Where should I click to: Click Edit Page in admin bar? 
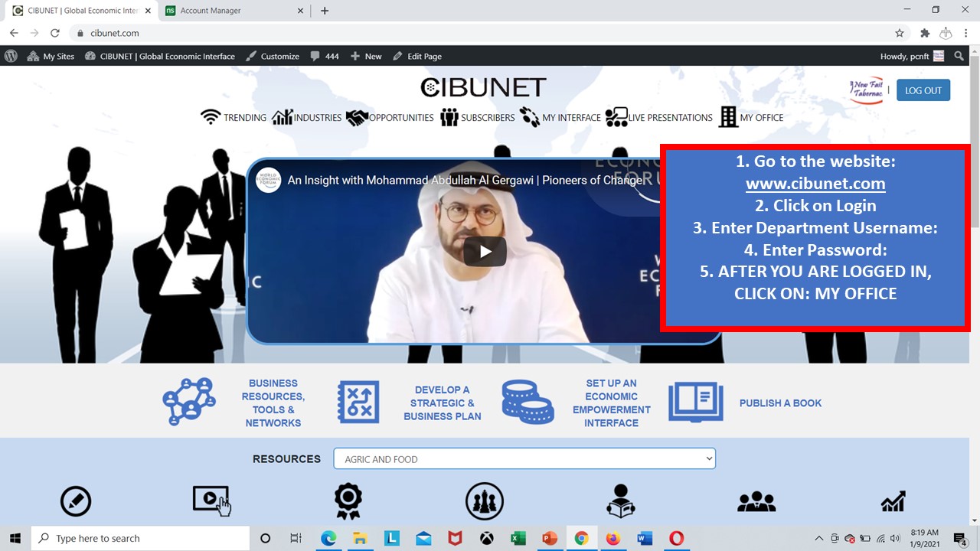coord(417,56)
